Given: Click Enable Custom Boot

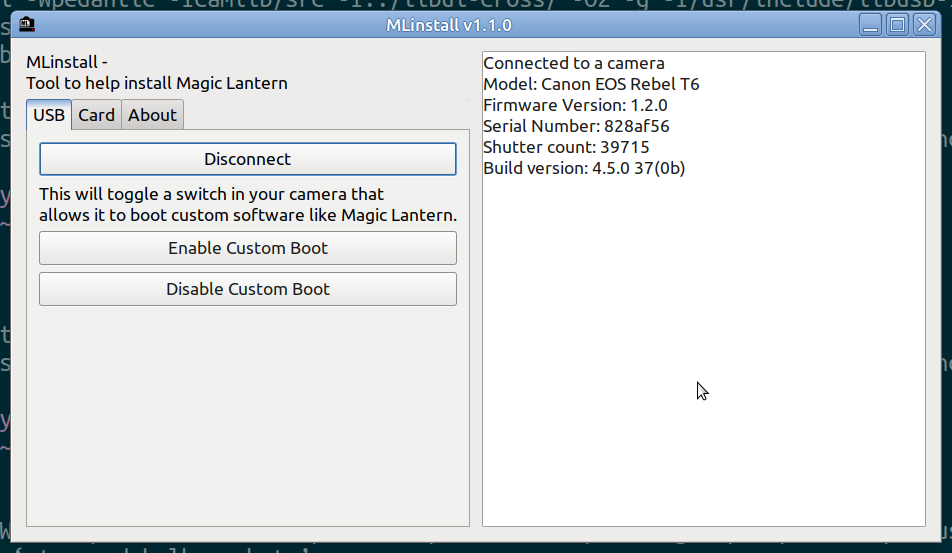Looking at the screenshot, I should pyautogui.click(x=248, y=248).
